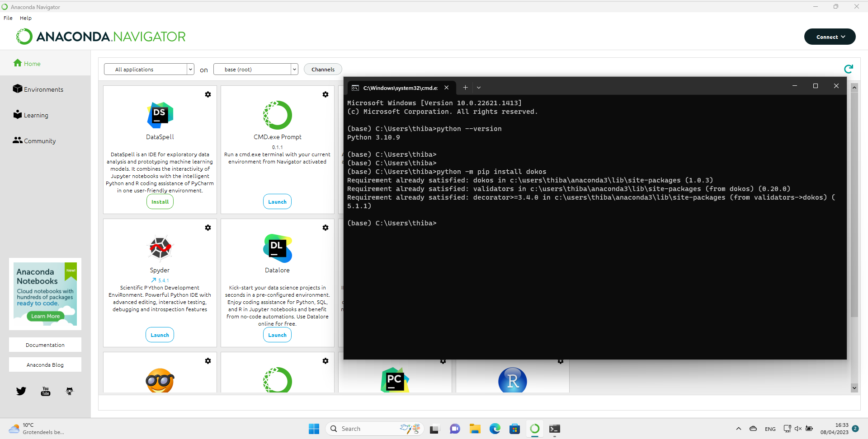Open the Help menu
Screen dimensions: 868x439
point(26,18)
